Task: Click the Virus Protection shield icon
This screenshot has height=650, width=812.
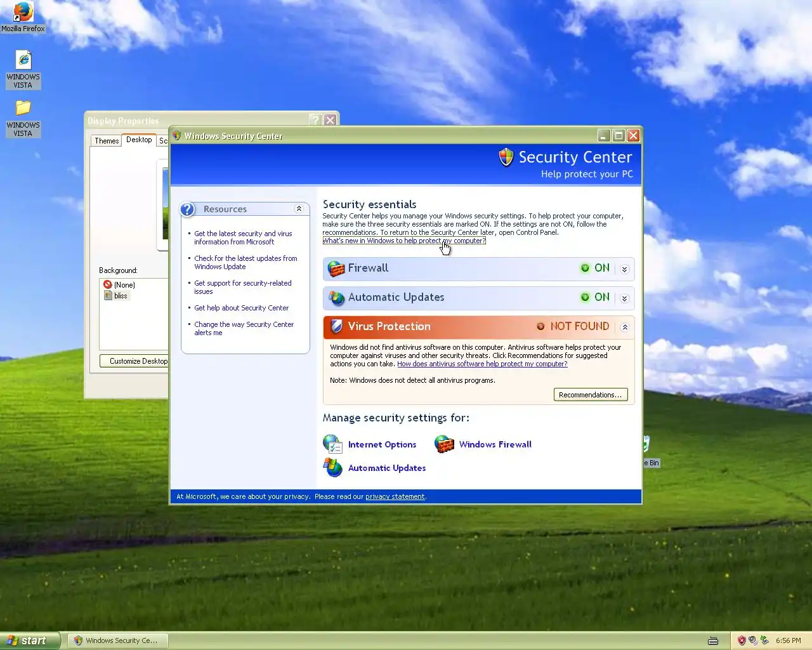Action: (336, 326)
